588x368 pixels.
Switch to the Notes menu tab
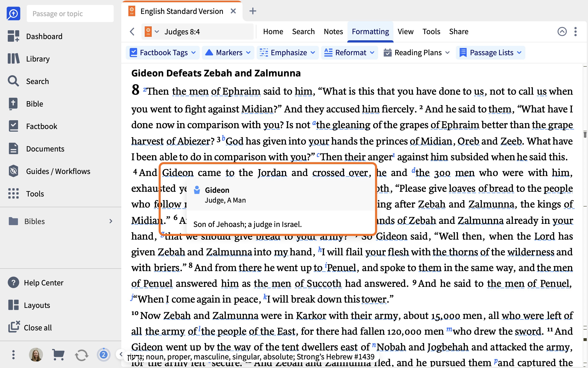pos(333,31)
